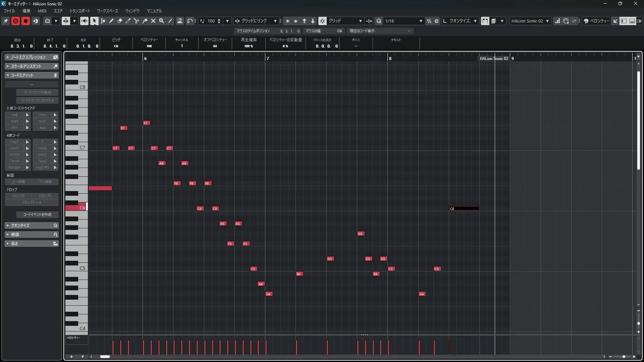
Task: Open the MIDI menu
Action: click(42, 11)
